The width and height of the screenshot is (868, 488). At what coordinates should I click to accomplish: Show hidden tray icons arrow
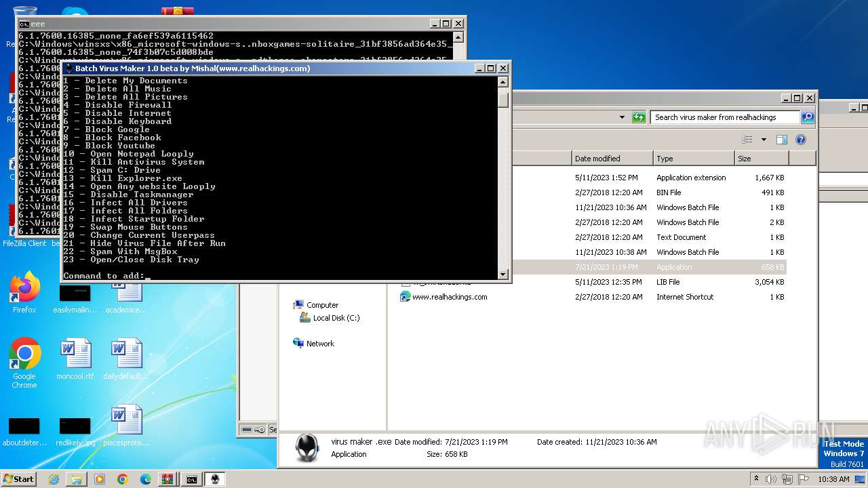pos(756,479)
